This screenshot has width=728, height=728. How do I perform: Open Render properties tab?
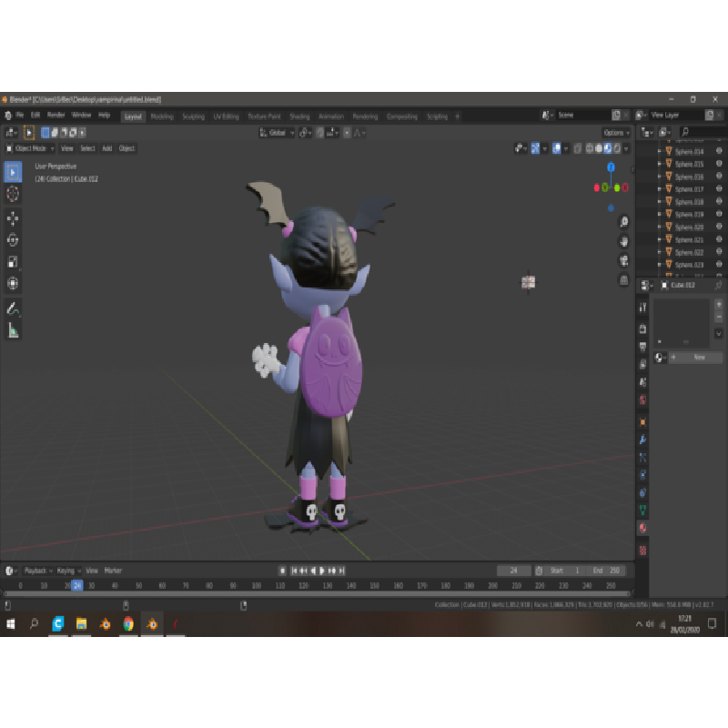point(643,329)
